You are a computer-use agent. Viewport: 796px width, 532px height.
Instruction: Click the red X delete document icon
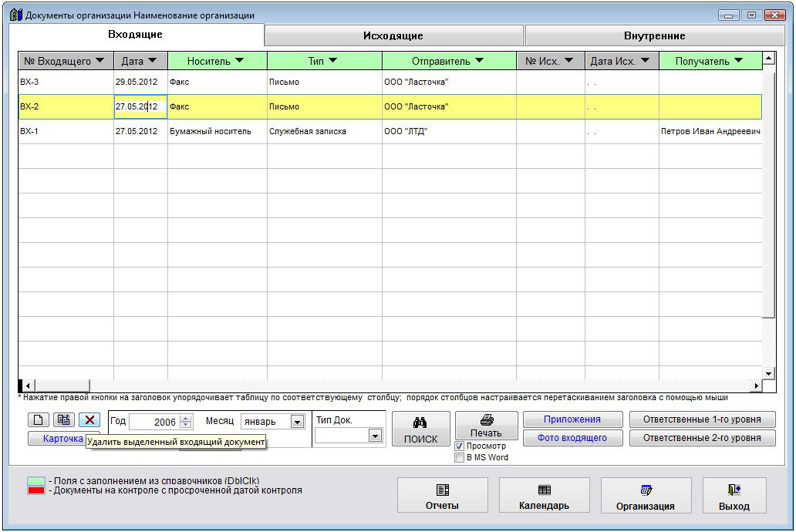click(x=89, y=419)
